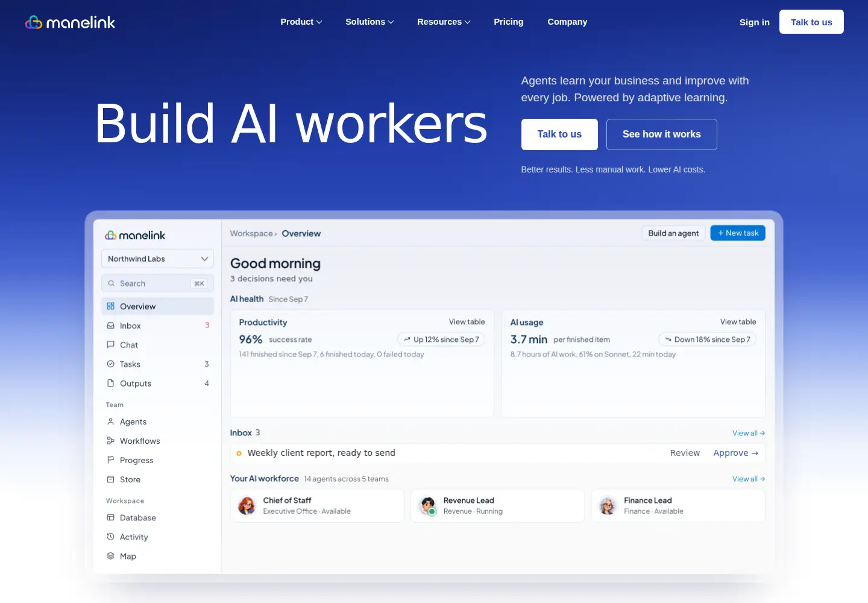Click the Workflows icon in sidebar

[x=111, y=441]
